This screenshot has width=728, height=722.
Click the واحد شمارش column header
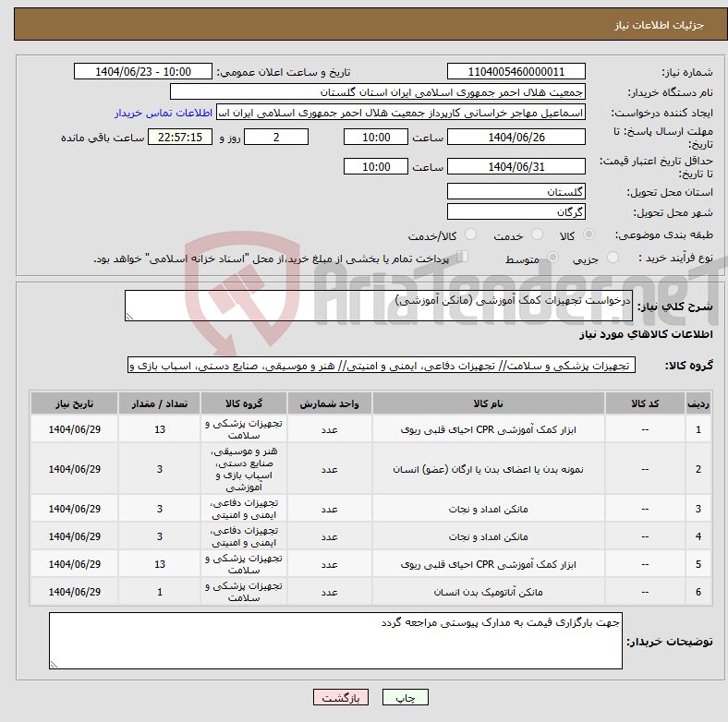pyautogui.click(x=329, y=403)
